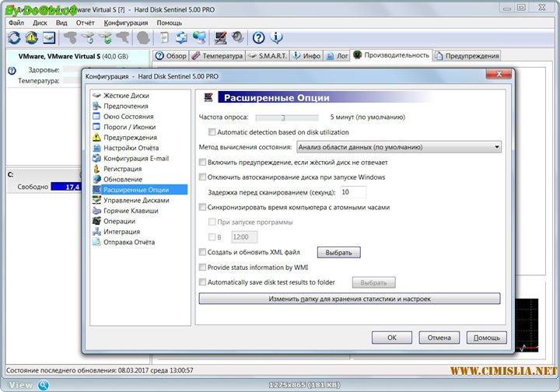
Task: Enable Automatic detection based on disk utilization
Action: point(213,132)
